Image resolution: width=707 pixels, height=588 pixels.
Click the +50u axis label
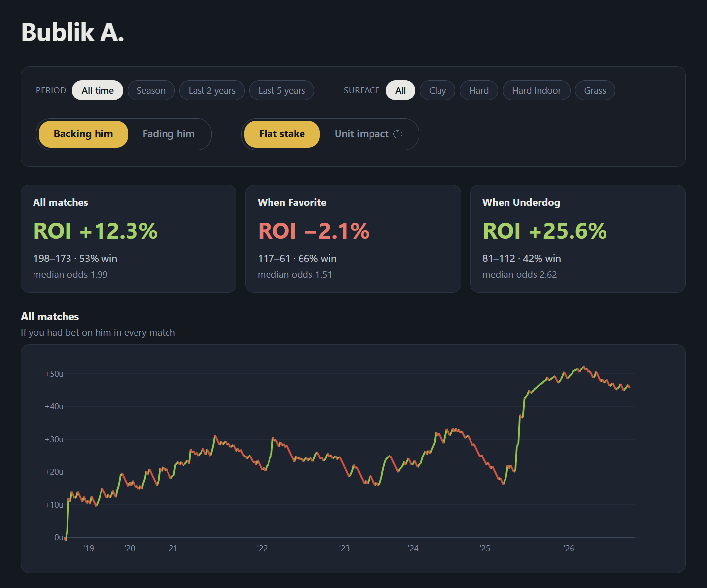tap(54, 374)
